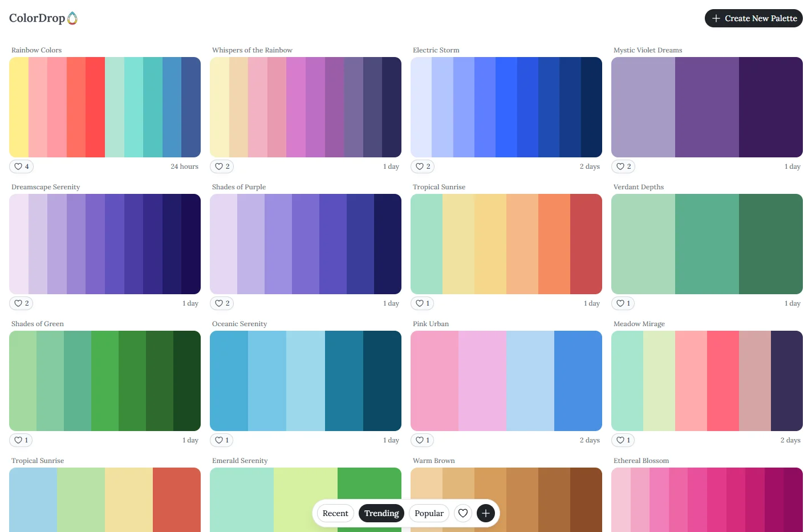
Task: Click the Verdant Depths title
Action: click(x=639, y=187)
